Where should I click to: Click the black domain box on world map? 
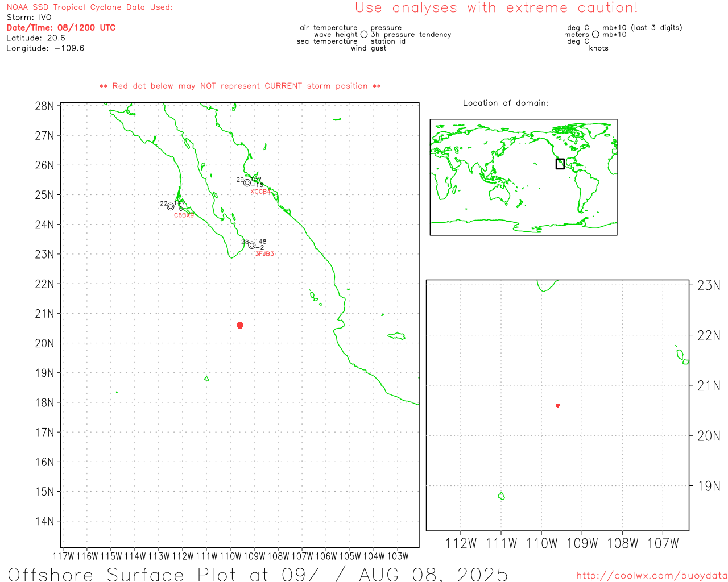tap(560, 164)
